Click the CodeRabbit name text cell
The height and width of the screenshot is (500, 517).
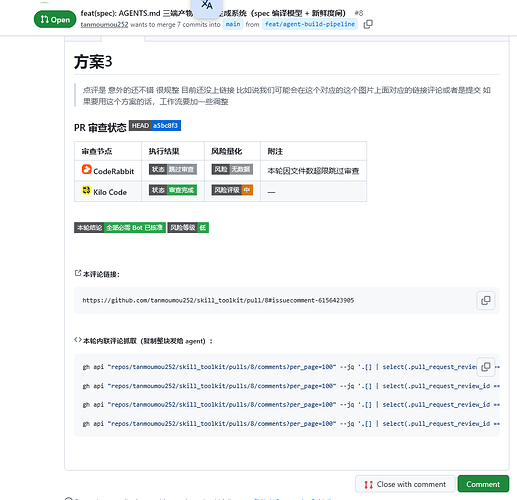pos(114,171)
